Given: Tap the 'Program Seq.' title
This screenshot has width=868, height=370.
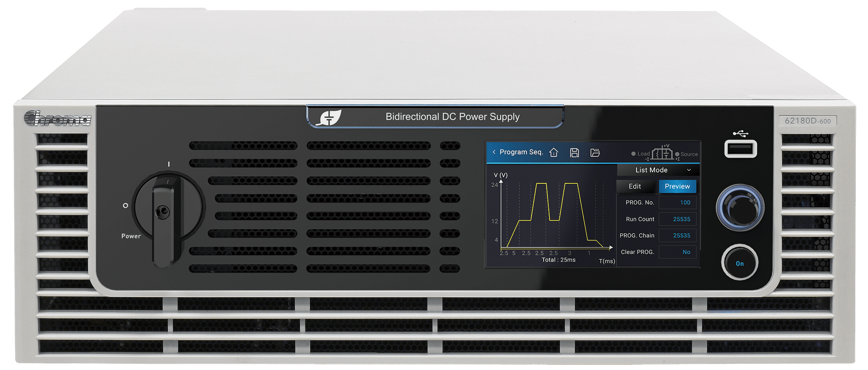Looking at the screenshot, I should tap(521, 152).
